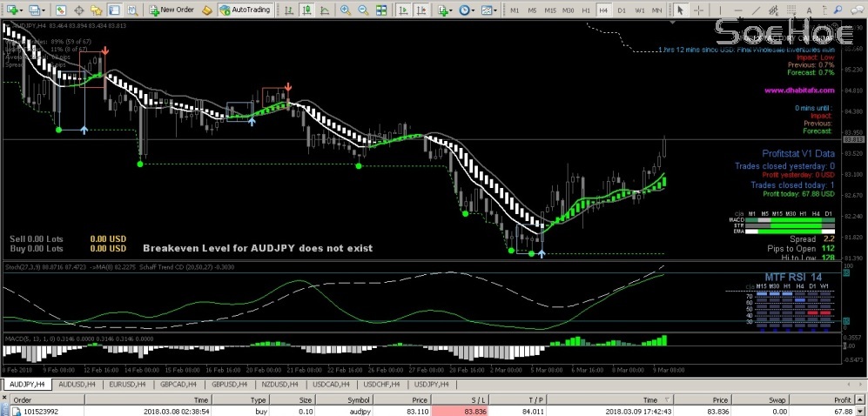Switch chart to M15 timeframe
Screen dimensions: 868x416
[x=550, y=10]
